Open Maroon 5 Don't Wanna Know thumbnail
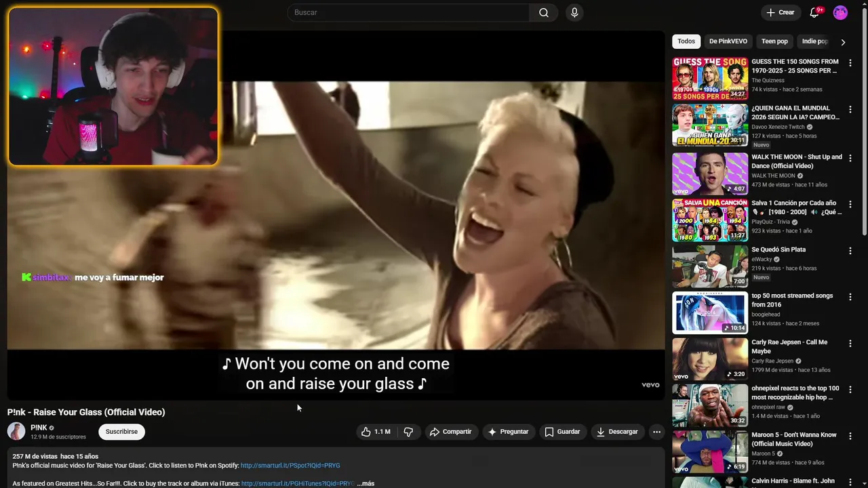868x488 pixels. point(710,451)
